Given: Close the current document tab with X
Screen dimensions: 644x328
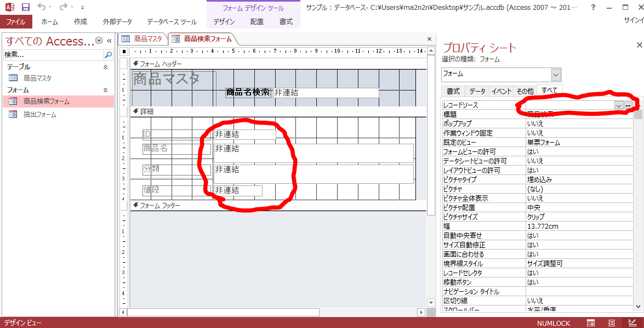Looking at the screenshot, I should click(x=429, y=39).
